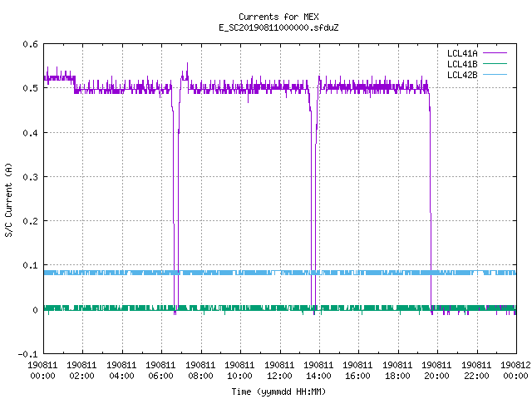Image resolution: width=532 pixels, height=399 pixels.
Task: Click the LCL41A legend label
Action: 462,53
